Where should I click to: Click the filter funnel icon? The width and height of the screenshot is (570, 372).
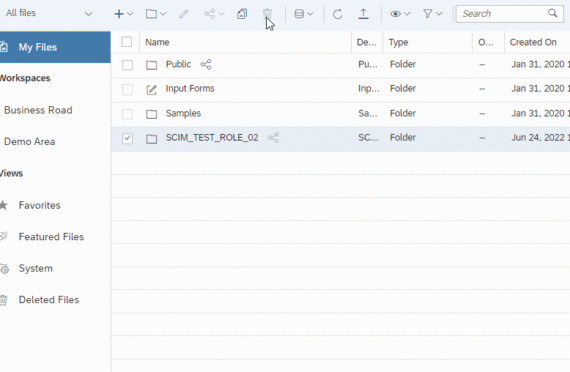[428, 14]
